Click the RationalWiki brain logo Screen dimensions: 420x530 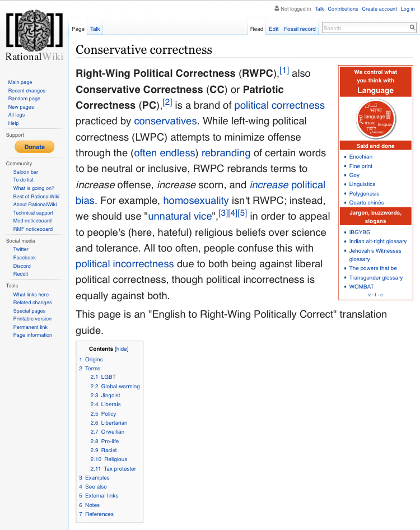coord(35,35)
